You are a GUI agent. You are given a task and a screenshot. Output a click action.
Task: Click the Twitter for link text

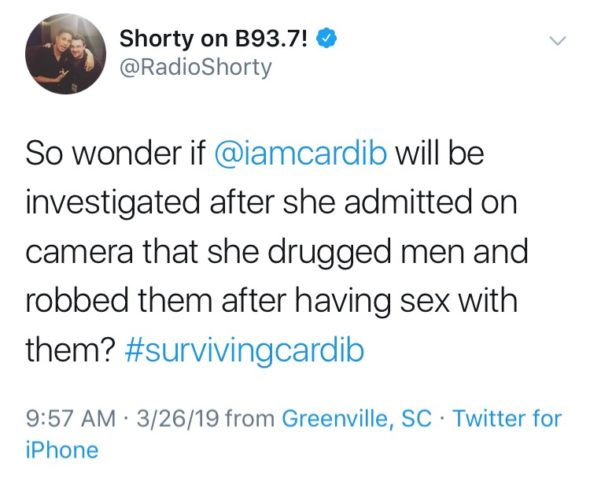(507, 419)
